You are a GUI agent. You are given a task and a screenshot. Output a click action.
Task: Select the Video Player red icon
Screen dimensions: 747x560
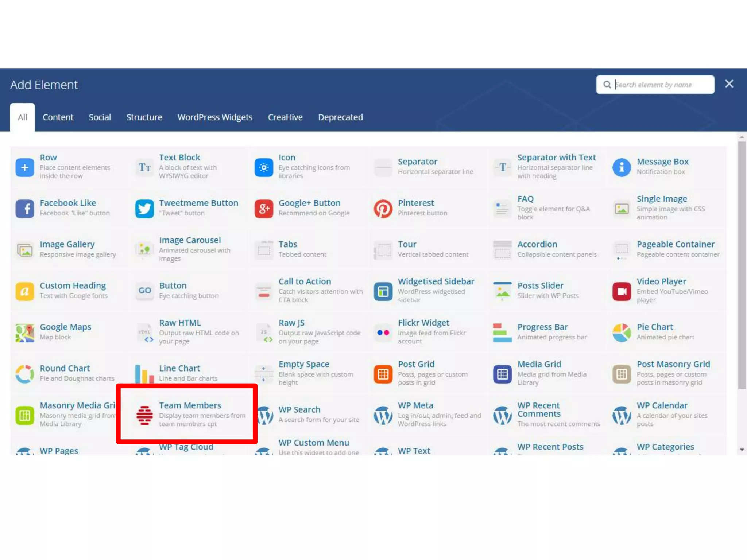click(622, 291)
